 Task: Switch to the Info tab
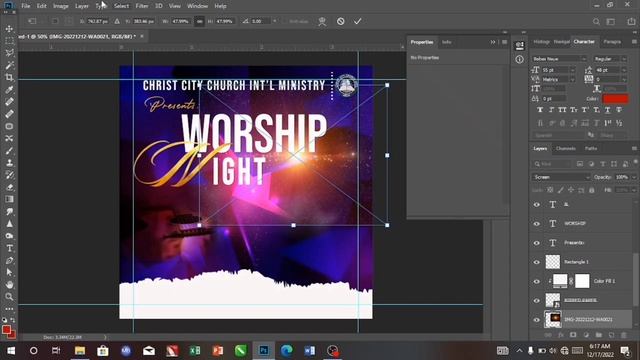(x=447, y=42)
